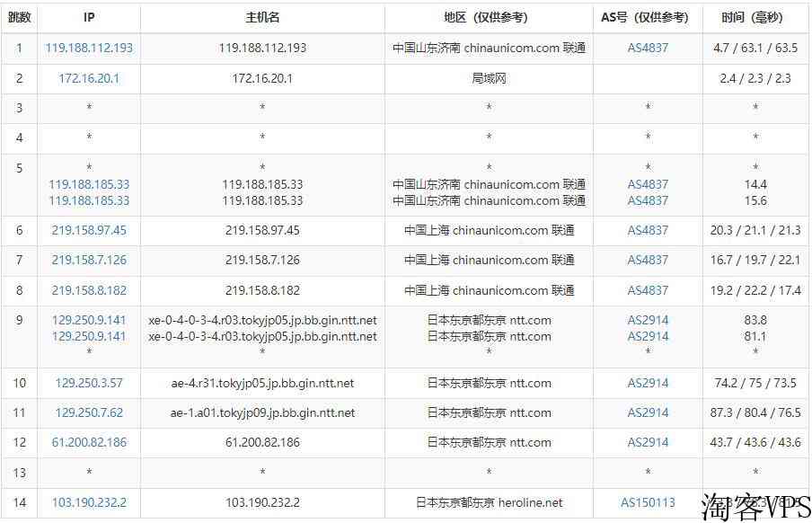Screen dimensions: 812x523
Task: Select the time value 43.7 / 43.6 / 43.6
Action: coord(755,443)
